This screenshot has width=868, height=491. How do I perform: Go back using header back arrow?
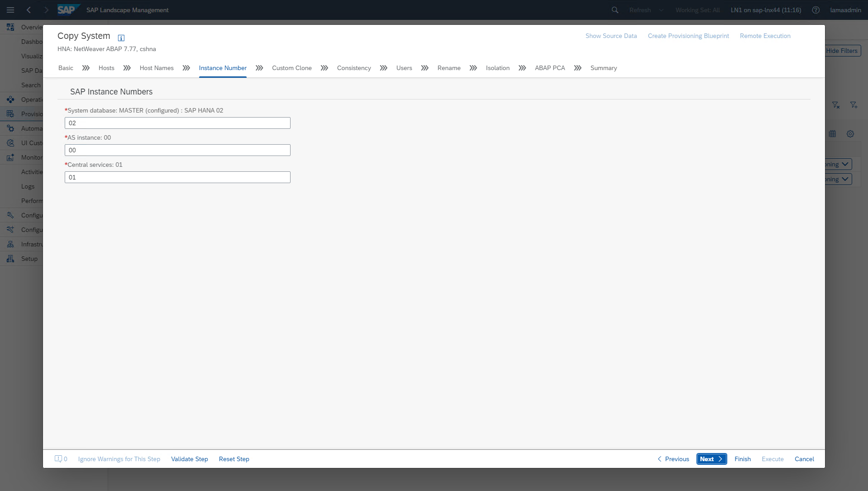click(29, 10)
